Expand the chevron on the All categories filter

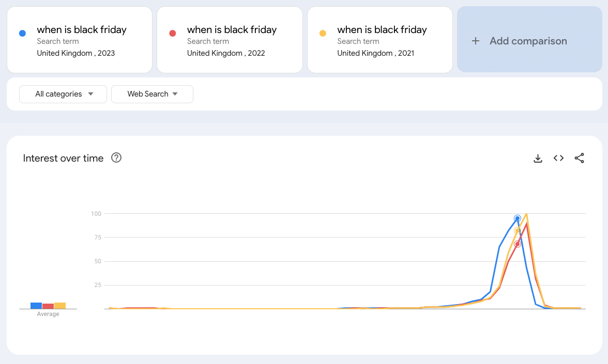(x=91, y=94)
